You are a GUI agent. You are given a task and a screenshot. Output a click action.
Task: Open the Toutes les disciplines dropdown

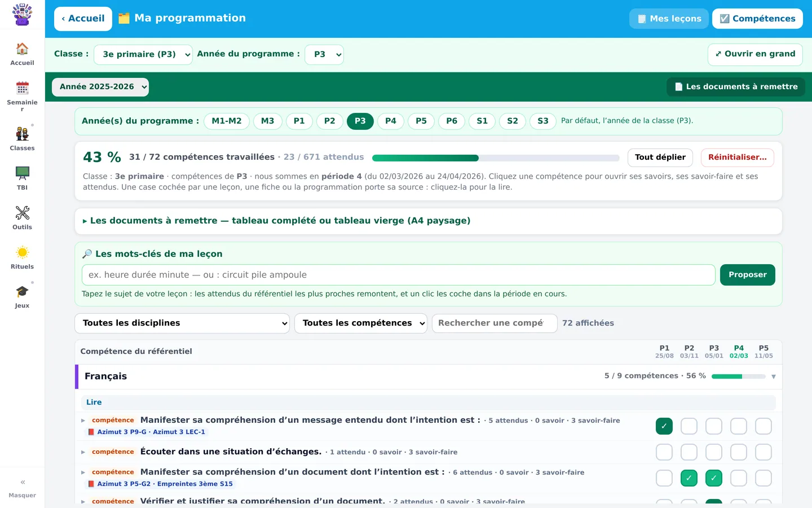[182, 323]
